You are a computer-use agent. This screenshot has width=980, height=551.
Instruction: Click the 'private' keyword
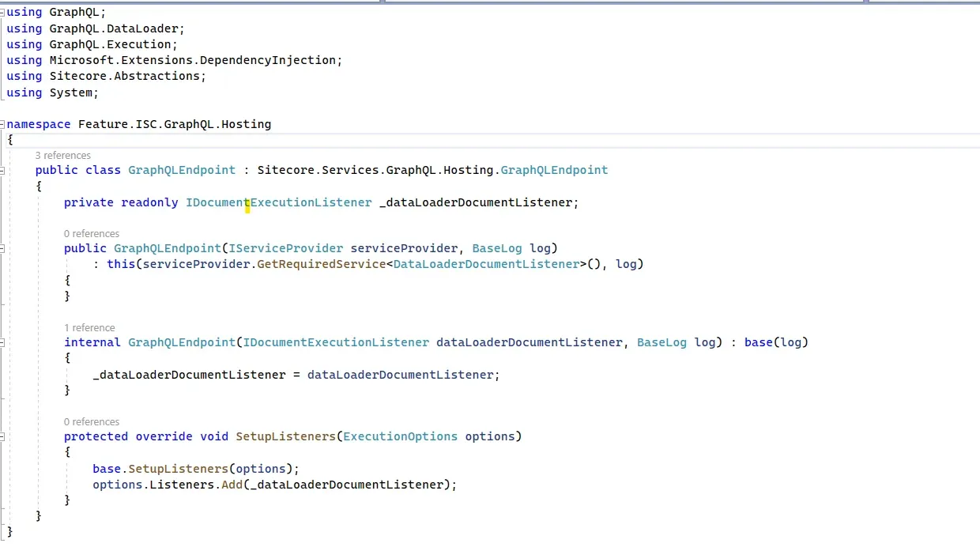pos(89,202)
